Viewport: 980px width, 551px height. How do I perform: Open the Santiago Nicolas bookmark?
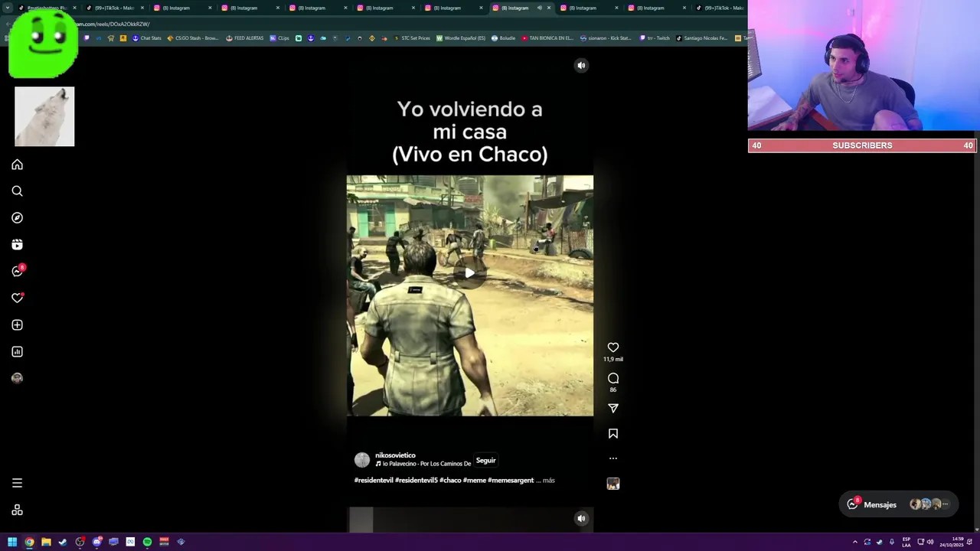pyautogui.click(x=702, y=38)
